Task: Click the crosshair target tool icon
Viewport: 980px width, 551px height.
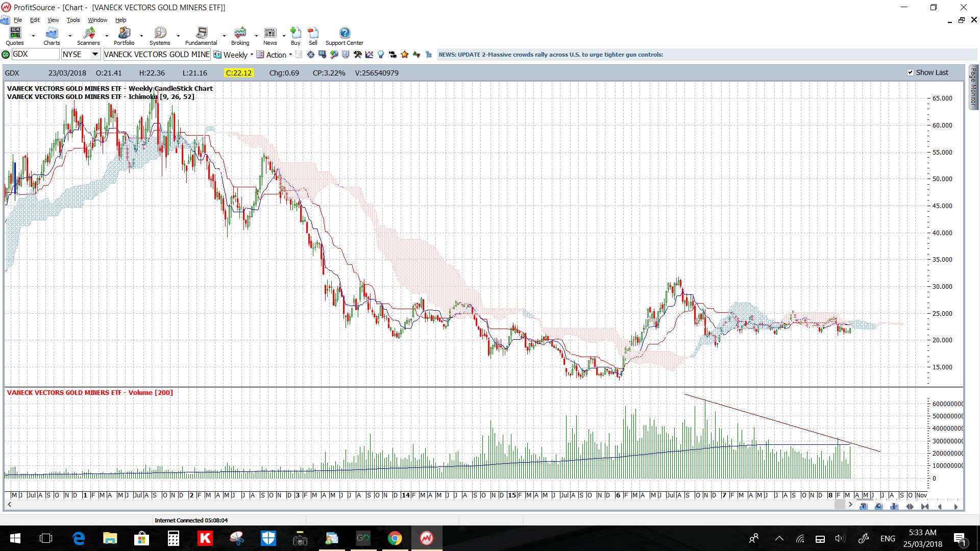Action: (x=310, y=55)
